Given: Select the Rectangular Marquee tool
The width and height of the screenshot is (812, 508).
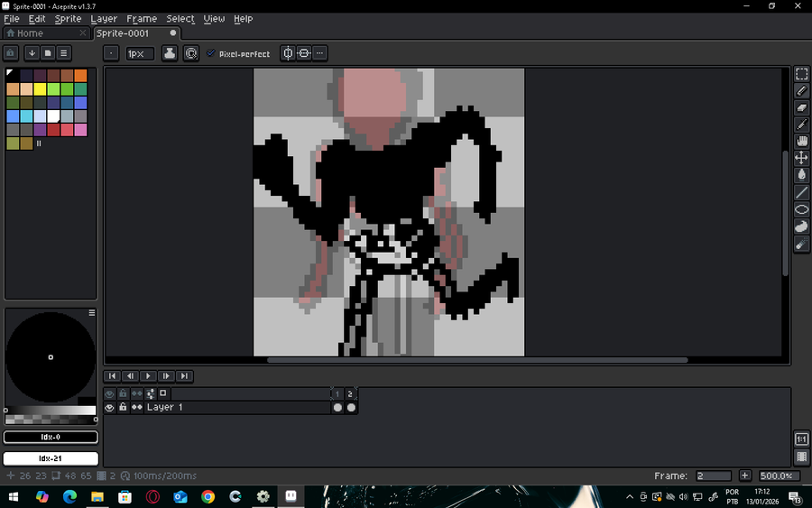Looking at the screenshot, I should point(801,74).
